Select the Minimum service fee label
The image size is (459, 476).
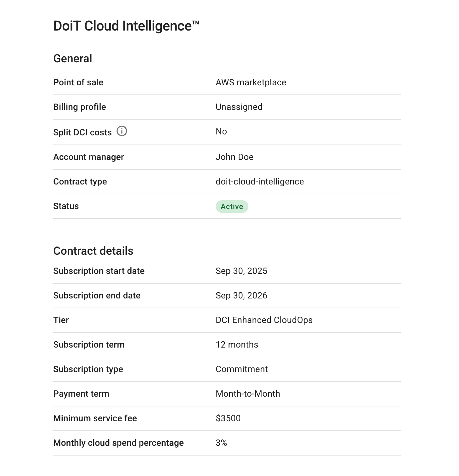click(x=95, y=418)
